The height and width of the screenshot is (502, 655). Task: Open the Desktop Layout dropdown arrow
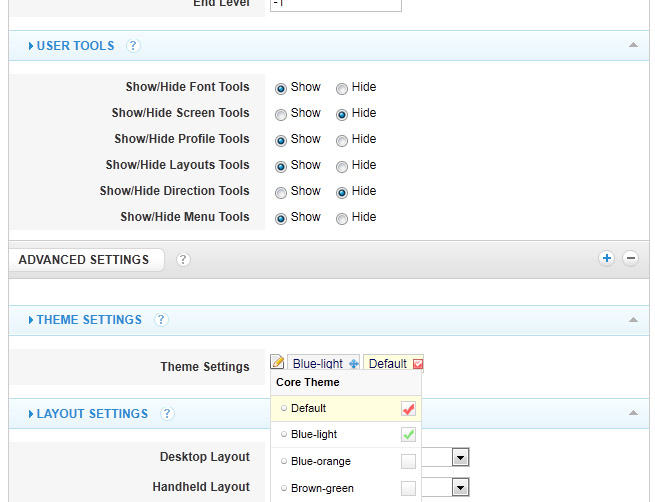point(460,457)
